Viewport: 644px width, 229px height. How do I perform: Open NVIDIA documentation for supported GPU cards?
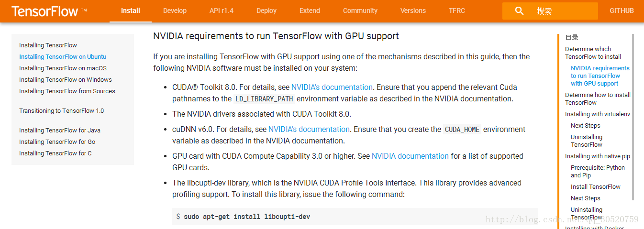[x=410, y=156]
